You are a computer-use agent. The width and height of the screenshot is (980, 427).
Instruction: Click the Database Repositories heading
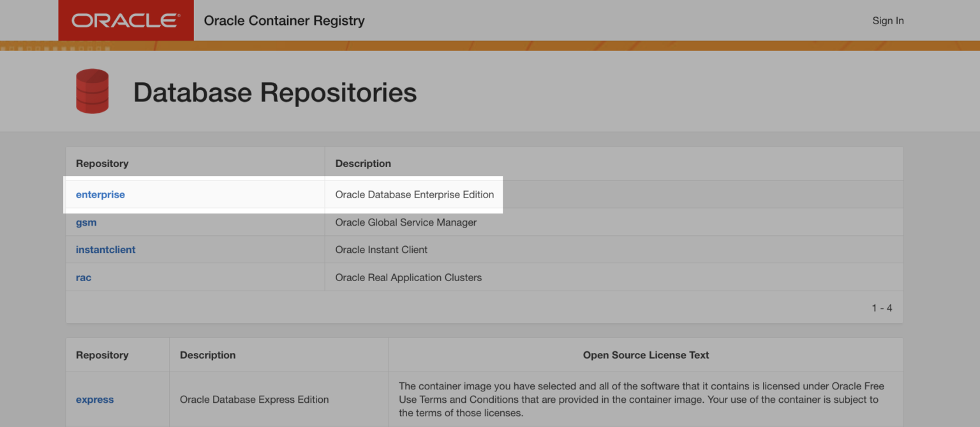coord(275,92)
